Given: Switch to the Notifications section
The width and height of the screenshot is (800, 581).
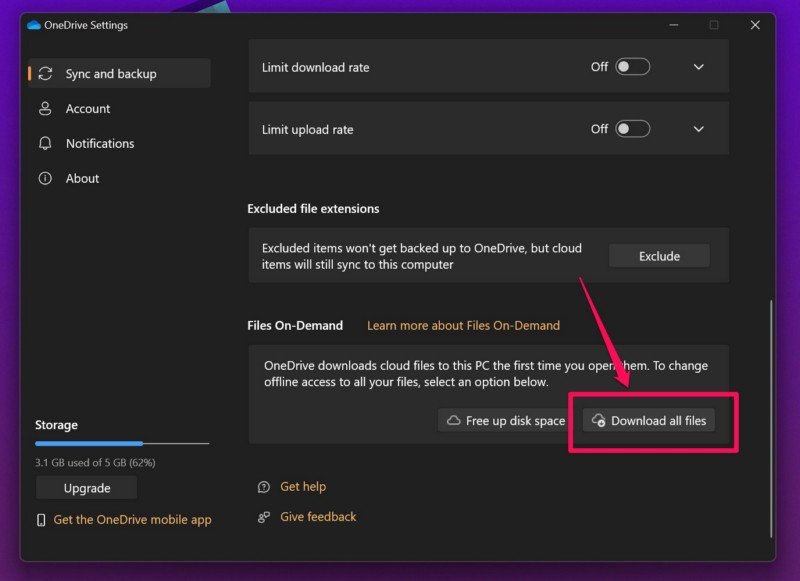Looking at the screenshot, I should (x=99, y=144).
